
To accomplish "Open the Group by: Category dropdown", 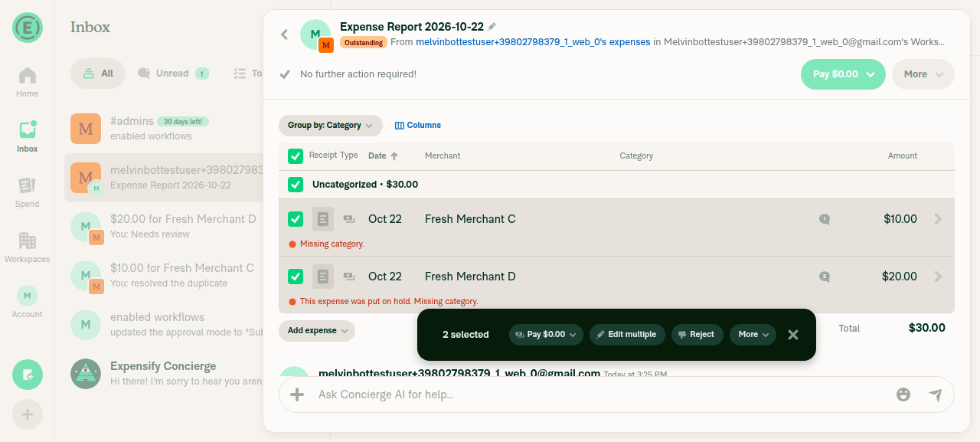I will click(331, 126).
